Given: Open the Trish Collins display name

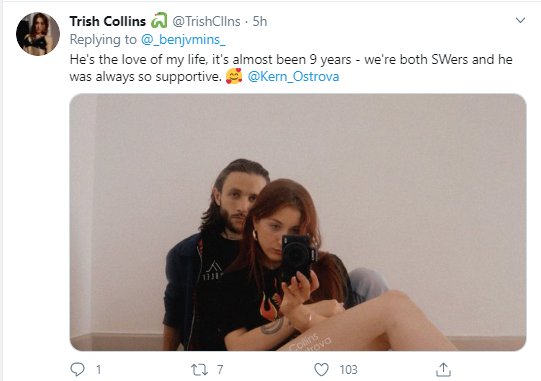Looking at the screenshot, I should (108, 21).
